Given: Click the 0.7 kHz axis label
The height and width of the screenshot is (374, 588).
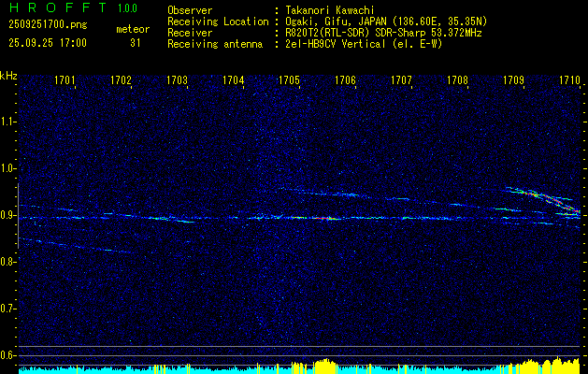Looking at the screenshot, I should (x=7, y=309).
